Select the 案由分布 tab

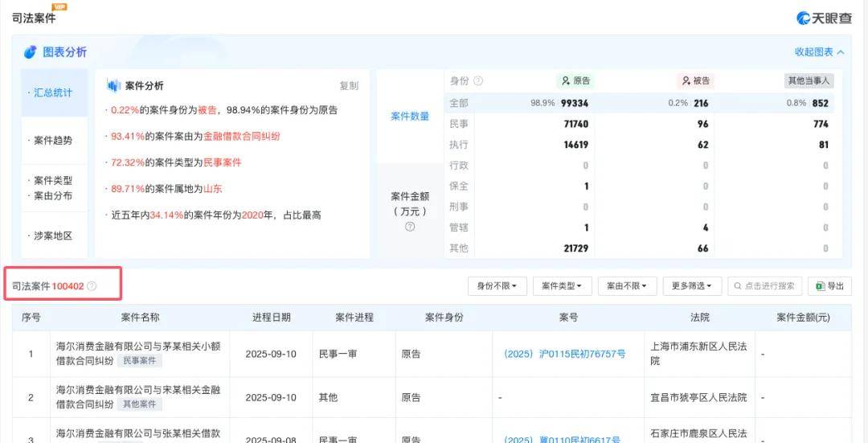pos(53,196)
